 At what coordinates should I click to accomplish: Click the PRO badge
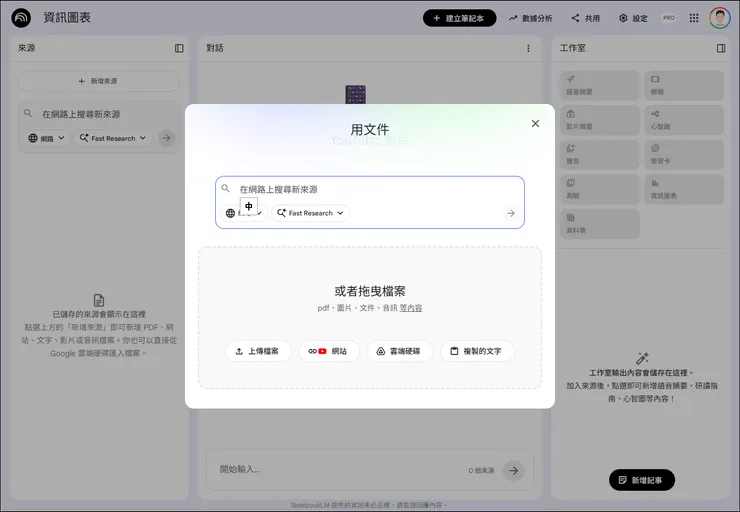click(668, 18)
